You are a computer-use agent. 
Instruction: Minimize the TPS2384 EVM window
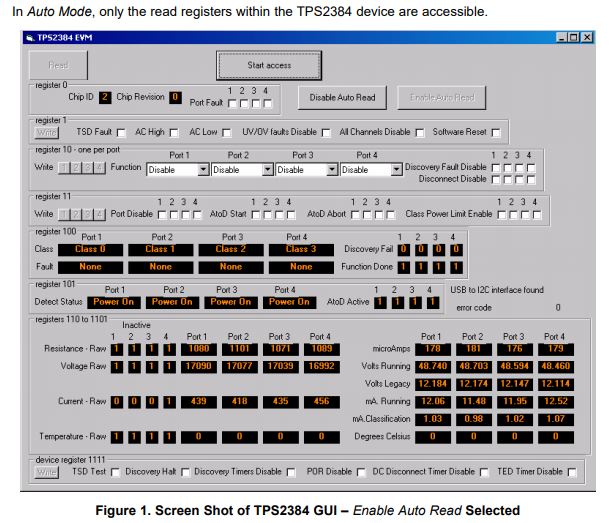(562, 38)
